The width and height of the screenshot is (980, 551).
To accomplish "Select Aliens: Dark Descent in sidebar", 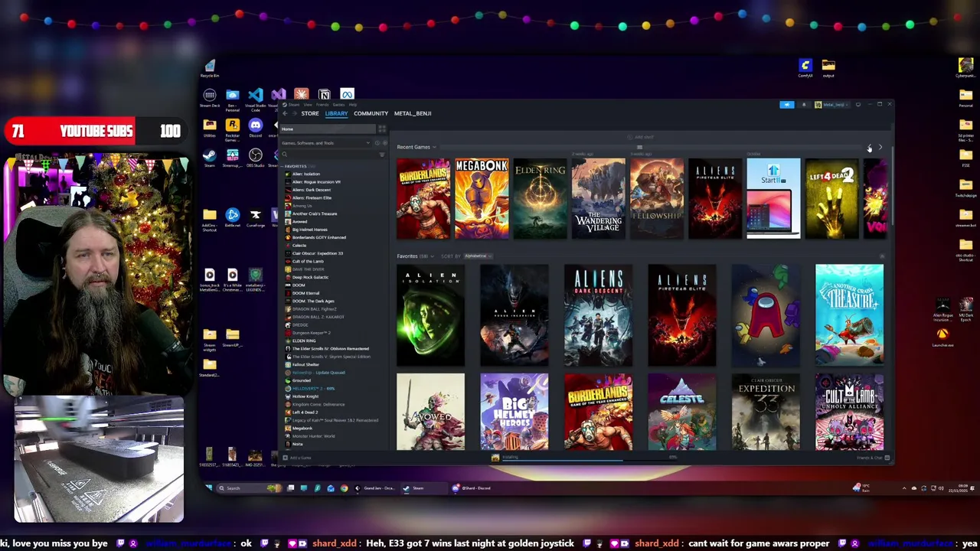I will 311,190.
